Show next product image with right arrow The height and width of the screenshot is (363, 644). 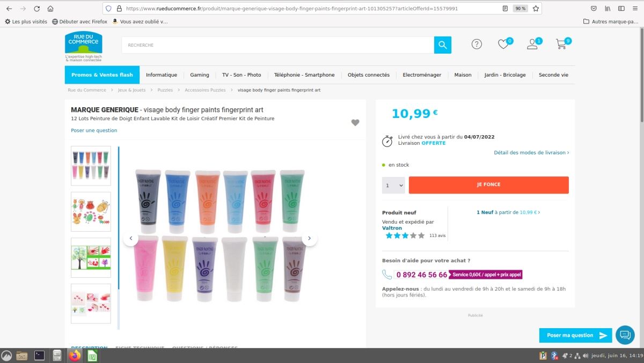coord(309,239)
